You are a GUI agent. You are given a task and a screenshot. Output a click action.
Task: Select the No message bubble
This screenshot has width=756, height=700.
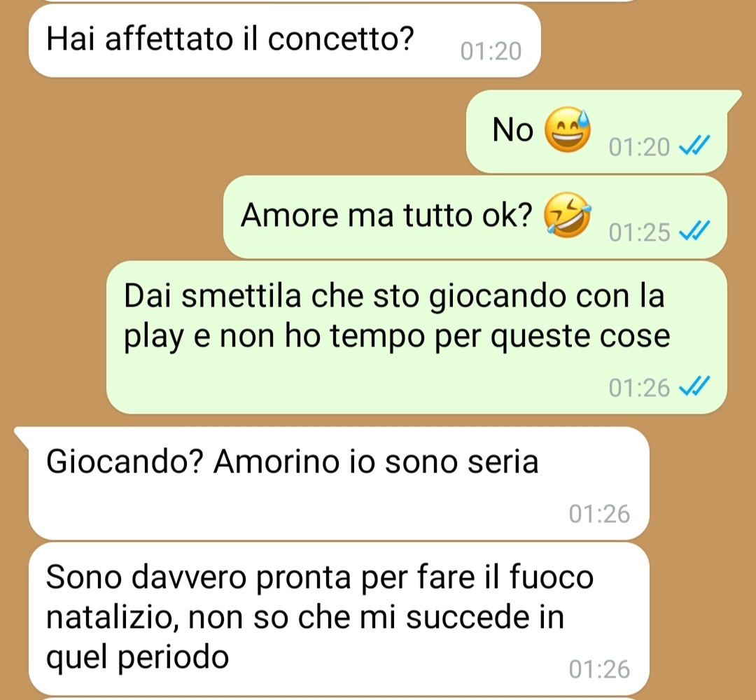(597, 131)
